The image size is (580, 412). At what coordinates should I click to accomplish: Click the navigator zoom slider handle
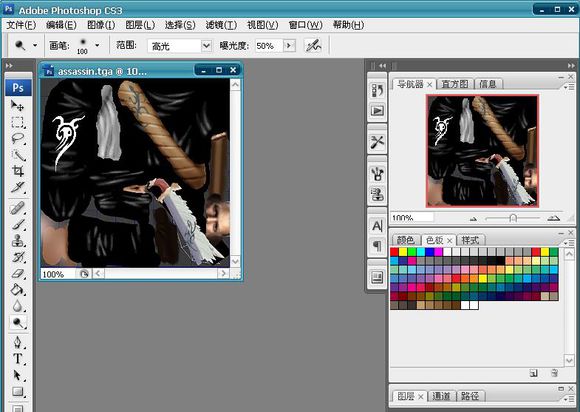(x=513, y=218)
